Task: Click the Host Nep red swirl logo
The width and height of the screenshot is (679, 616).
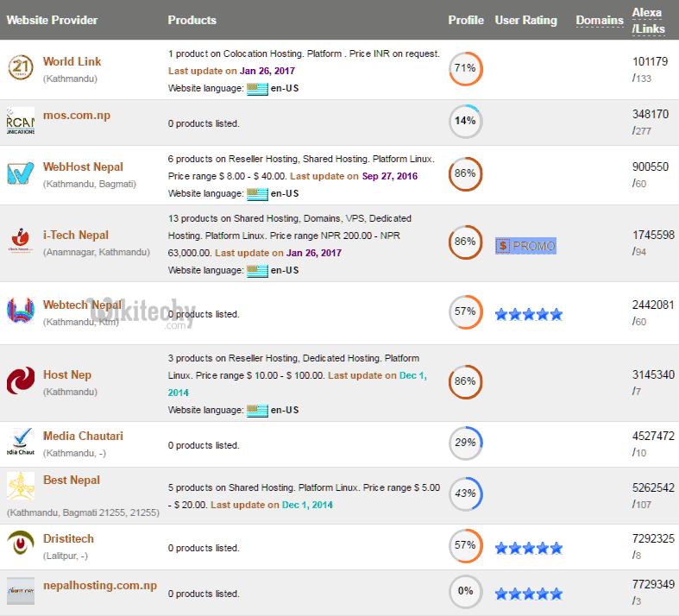Action: tap(21, 380)
